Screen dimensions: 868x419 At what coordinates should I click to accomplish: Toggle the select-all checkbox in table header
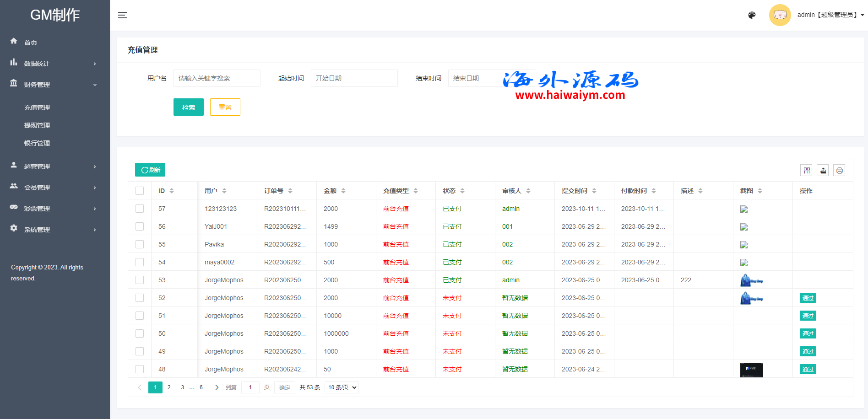pos(140,191)
